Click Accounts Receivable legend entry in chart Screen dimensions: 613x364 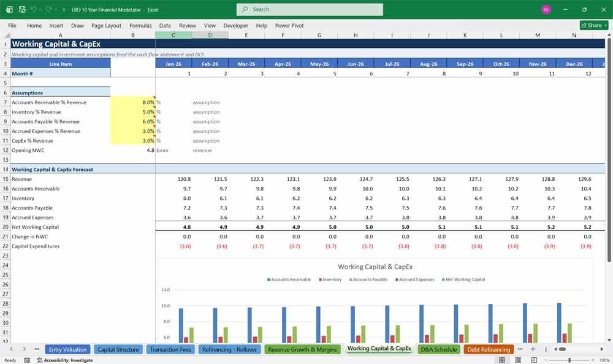pos(289,279)
